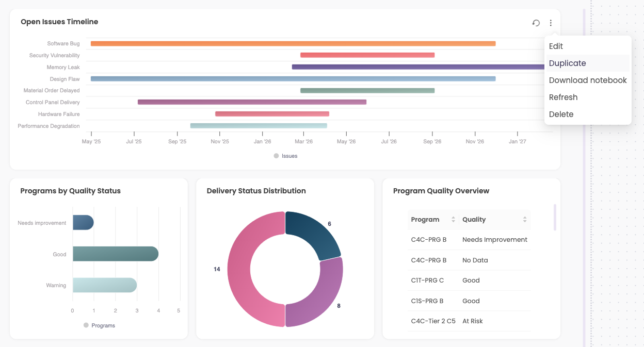Select Delete from the options menu
The width and height of the screenshot is (644, 347).
click(561, 114)
